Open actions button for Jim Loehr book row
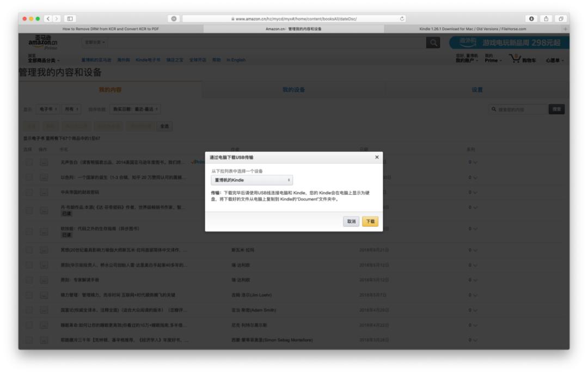The height and width of the screenshot is (374, 588). click(44, 295)
